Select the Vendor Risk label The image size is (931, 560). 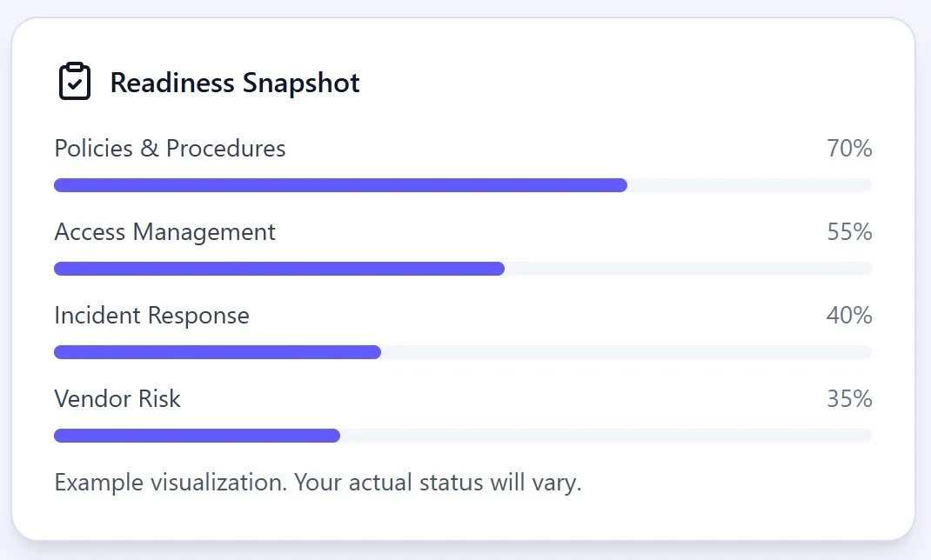coord(117,398)
